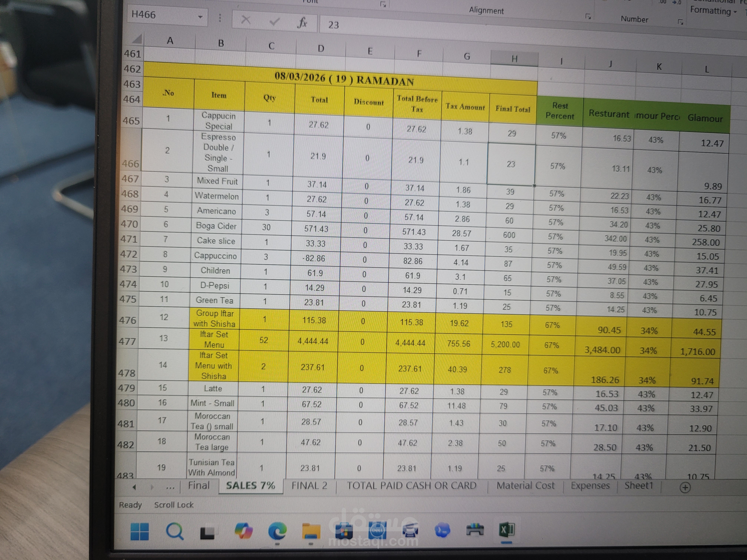Select column header K
The height and width of the screenshot is (560, 747).
coord(659,66)
